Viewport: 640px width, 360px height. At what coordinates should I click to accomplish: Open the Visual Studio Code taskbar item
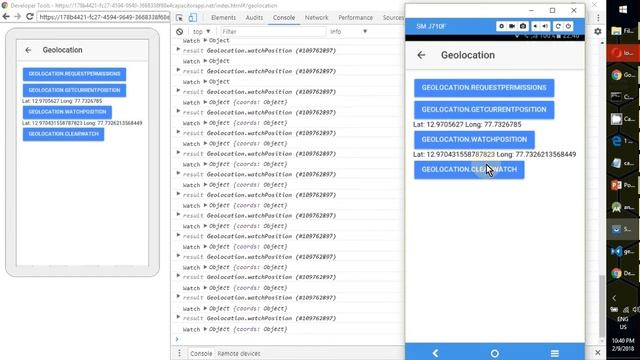point(623,251)
